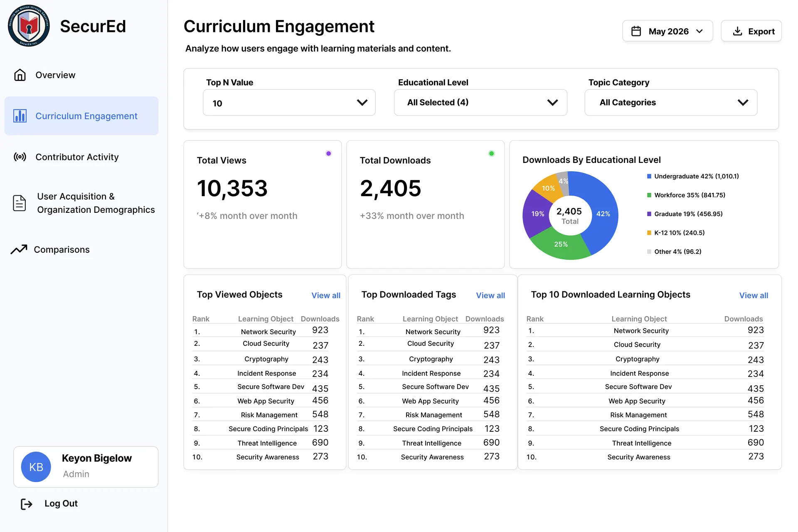View all Top Viewed Objects
The height and width of the screenshot is (532, 798).
[326, 295]
